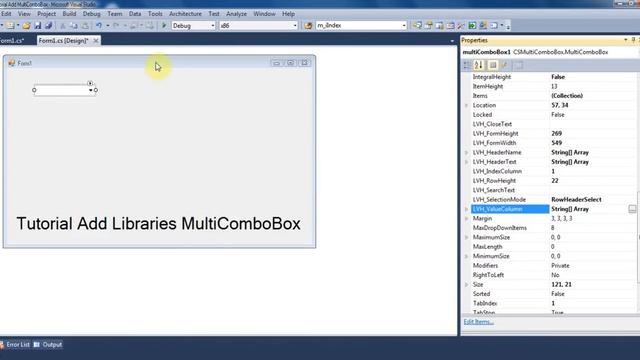640x360 pixels.
Task: Open the Analyze menu
Action: [236, 14]
